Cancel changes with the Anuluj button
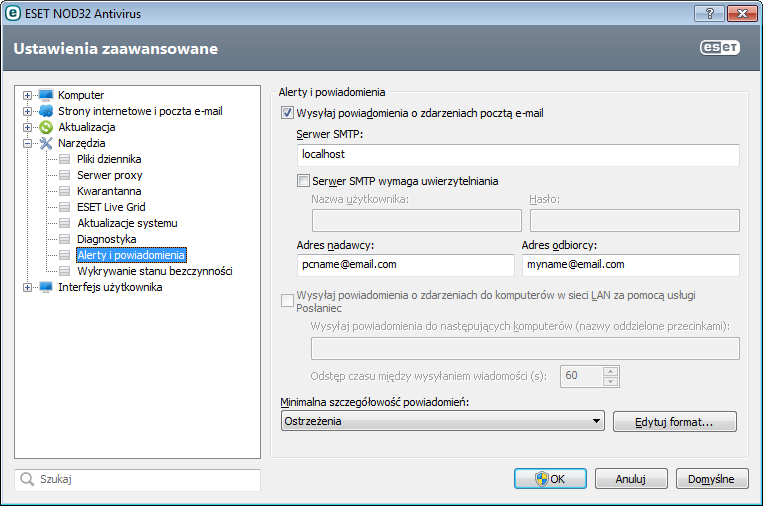Viewport: 763px width, 506px height. click(631, 479)
